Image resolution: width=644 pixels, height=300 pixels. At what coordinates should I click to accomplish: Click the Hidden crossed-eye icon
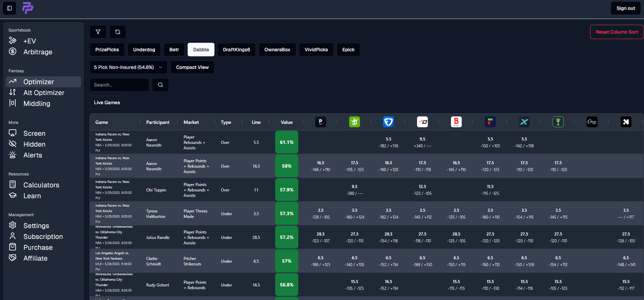pos(12,144)
